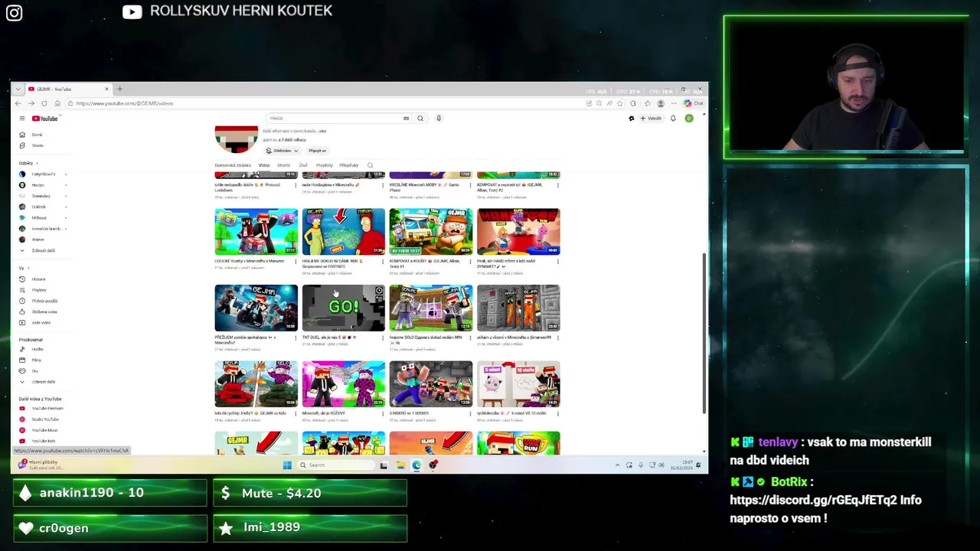Open the Odebíráno subscription dropdown
This screenshot has width=980, height=551.
point(282,151)
